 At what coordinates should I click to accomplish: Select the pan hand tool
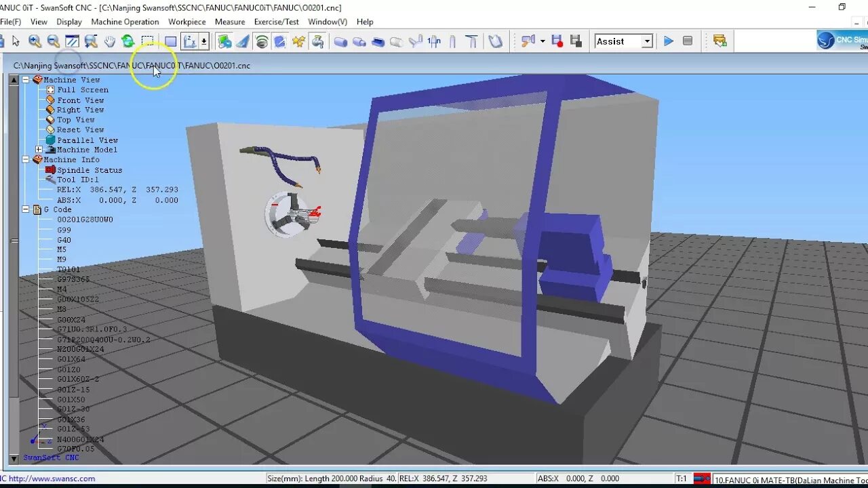(x=109, y=41)
